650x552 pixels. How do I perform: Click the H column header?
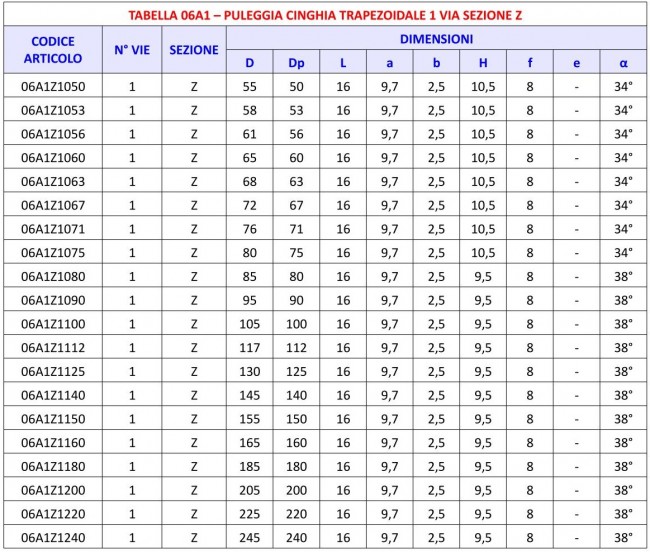coord(483,63)
